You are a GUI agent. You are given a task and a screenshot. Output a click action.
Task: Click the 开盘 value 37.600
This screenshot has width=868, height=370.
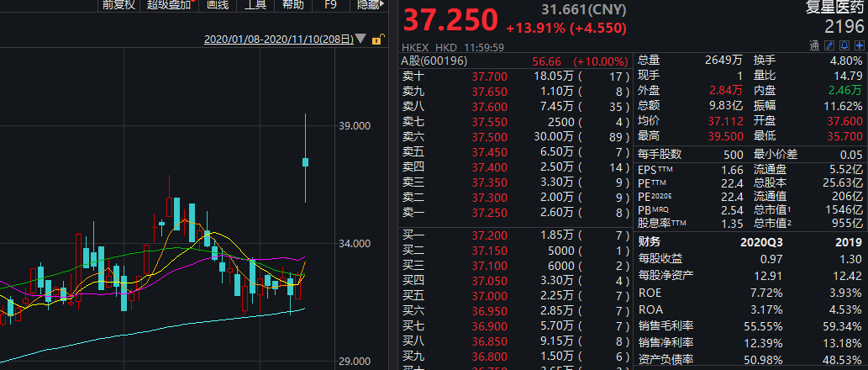click(845, 121)
